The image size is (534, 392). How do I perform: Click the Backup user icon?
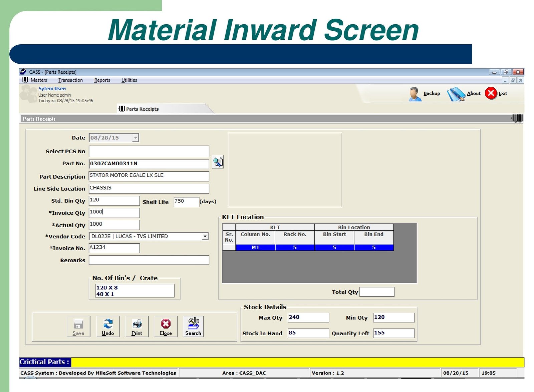pos(415,94)
